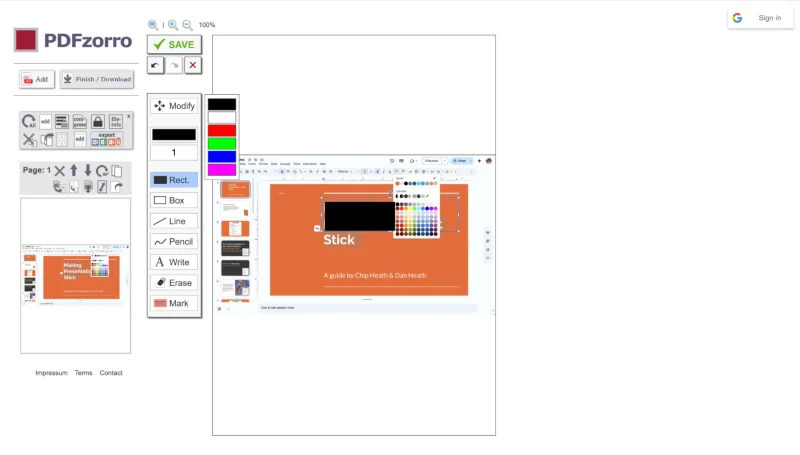Delete page 1 with the X icon
This screenshot has height=455, width=800.
pyautogui.click(x=60, y=171)
